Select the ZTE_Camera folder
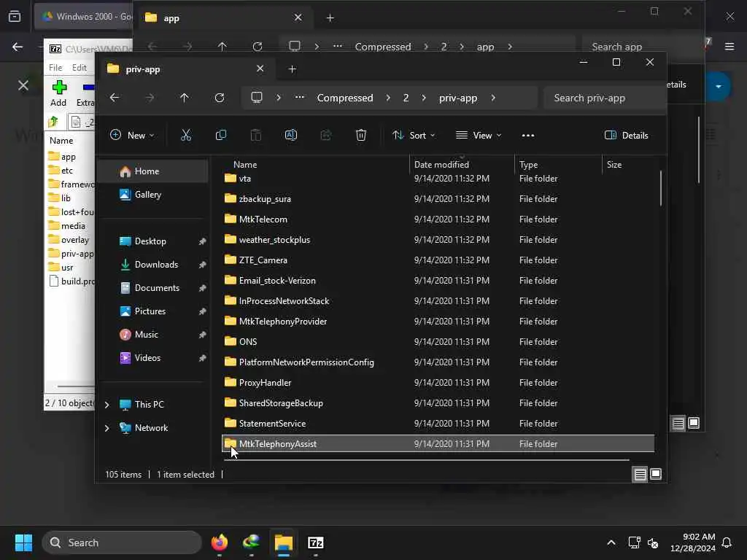 [x=438, y=260]
